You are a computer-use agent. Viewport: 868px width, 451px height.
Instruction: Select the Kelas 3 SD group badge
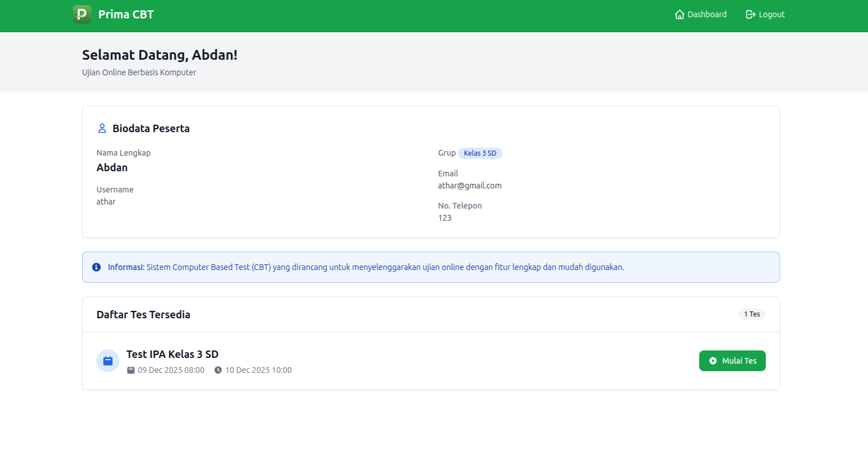[480, 153]
